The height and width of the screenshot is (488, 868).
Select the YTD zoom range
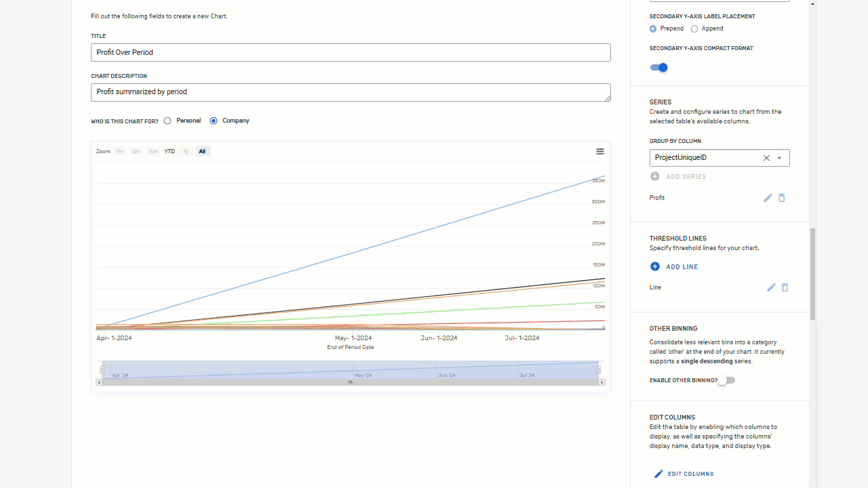point(170,151)
